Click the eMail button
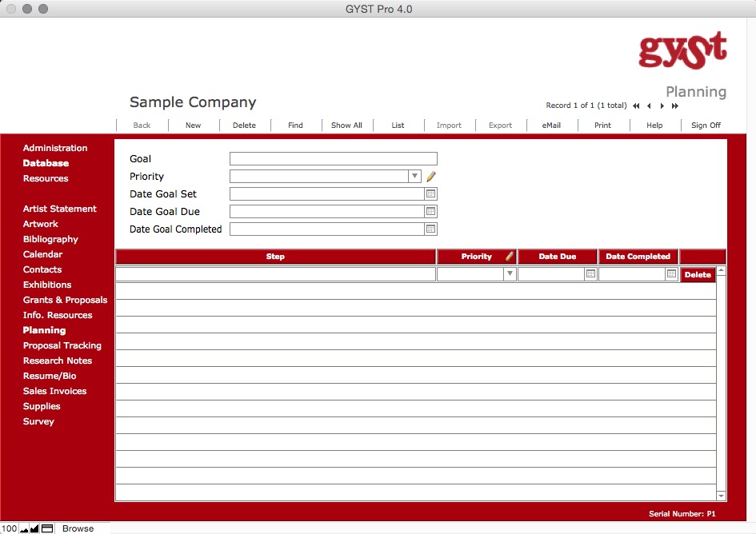The width and height of the screenshot is (756, 534). [x=551, y=126]
